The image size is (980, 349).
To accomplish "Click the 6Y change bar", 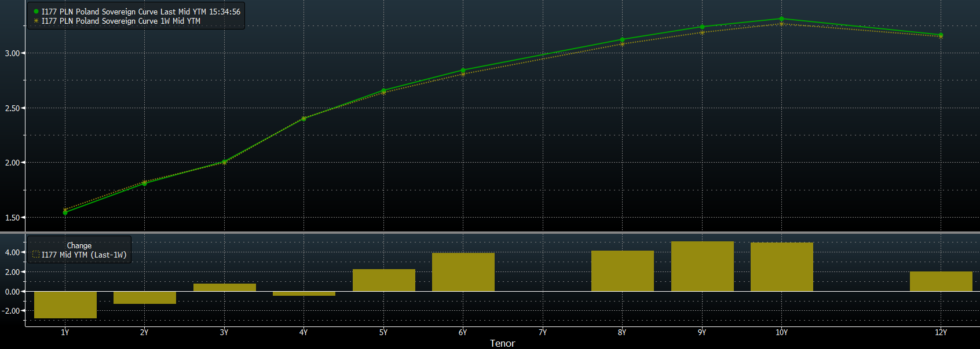I will (463, 272).
